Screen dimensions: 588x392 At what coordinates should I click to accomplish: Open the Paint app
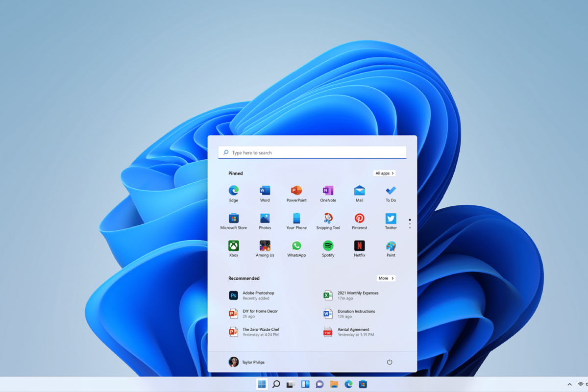coord(391,248)
